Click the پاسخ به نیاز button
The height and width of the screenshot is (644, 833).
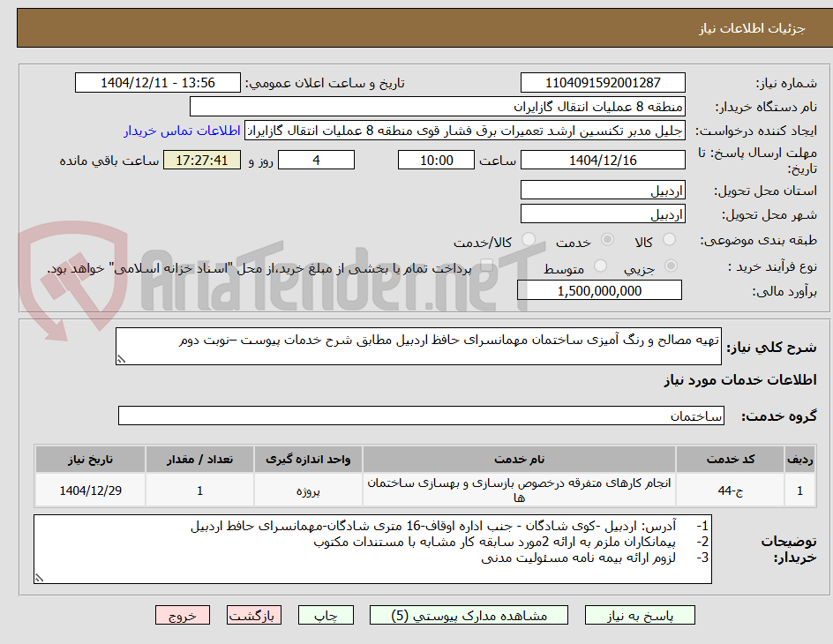pos(640,616)
